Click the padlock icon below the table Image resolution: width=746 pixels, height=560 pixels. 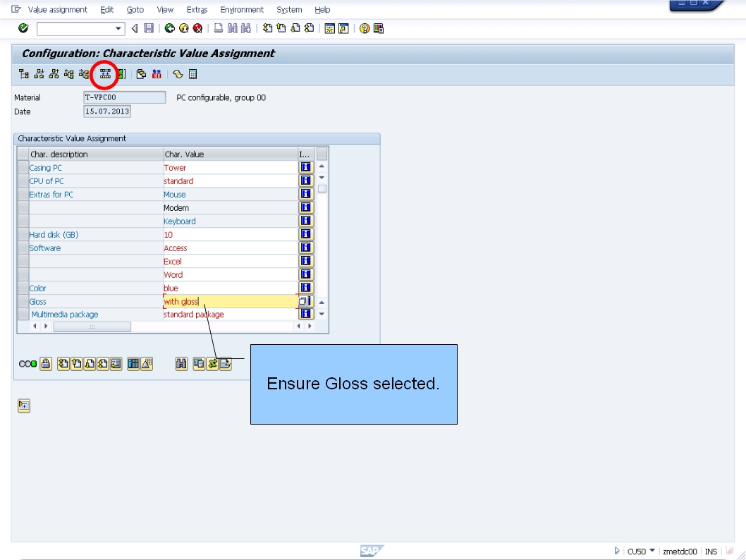(46, 364)
